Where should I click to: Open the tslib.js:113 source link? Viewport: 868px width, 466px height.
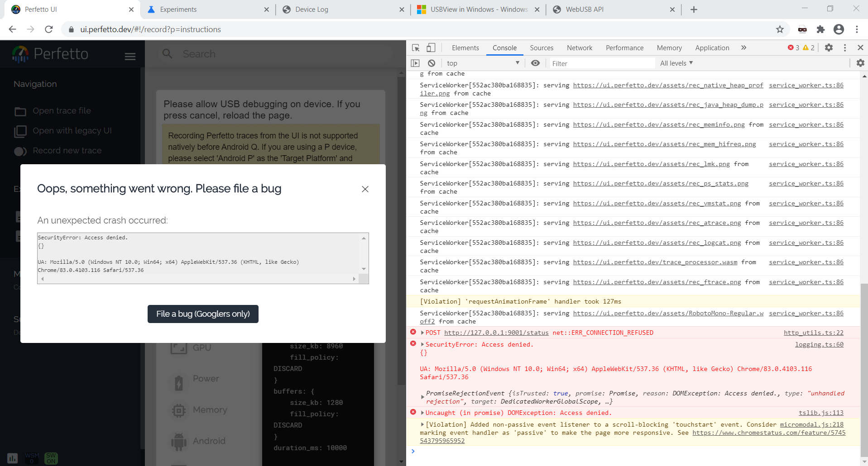click(x=821, y=413)
